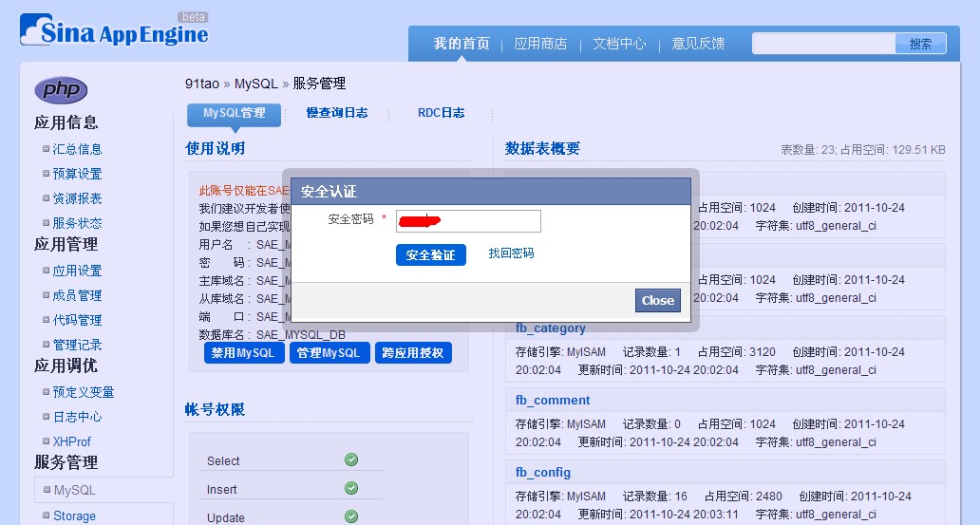Image resolution: width=980 pixels, height=525 pixels.
Task: Click the 91tao breadcrumb
Action: (x=202, y=84)
